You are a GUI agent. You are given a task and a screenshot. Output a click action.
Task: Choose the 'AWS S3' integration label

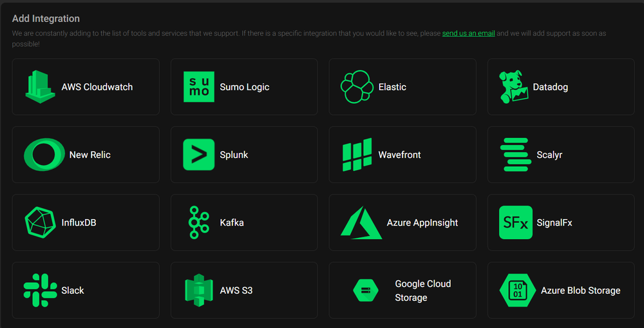point(236,290)
